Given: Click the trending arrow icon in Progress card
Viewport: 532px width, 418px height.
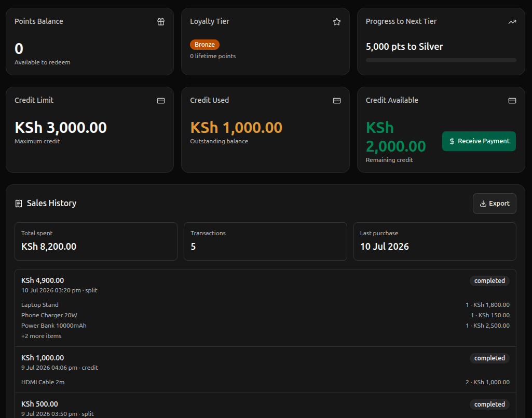Looking at the screenshot, I should coord(512,22).
